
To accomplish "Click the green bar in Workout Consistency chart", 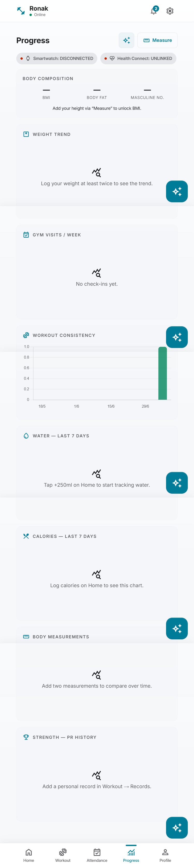I will tap(163, 373).
